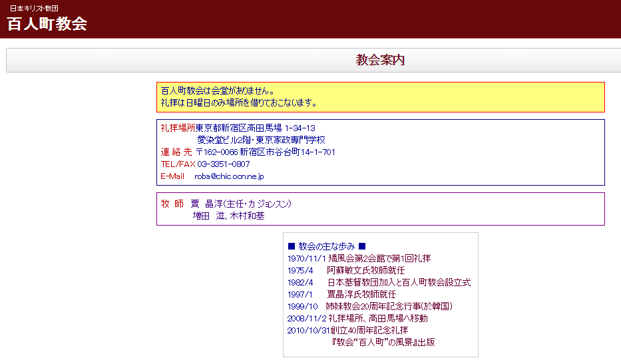Screen dimensions: 621x364
Task: Click the 2008/11/2 礼拝場所、高田馬場へ移動 entry
Action: [357, 318]
